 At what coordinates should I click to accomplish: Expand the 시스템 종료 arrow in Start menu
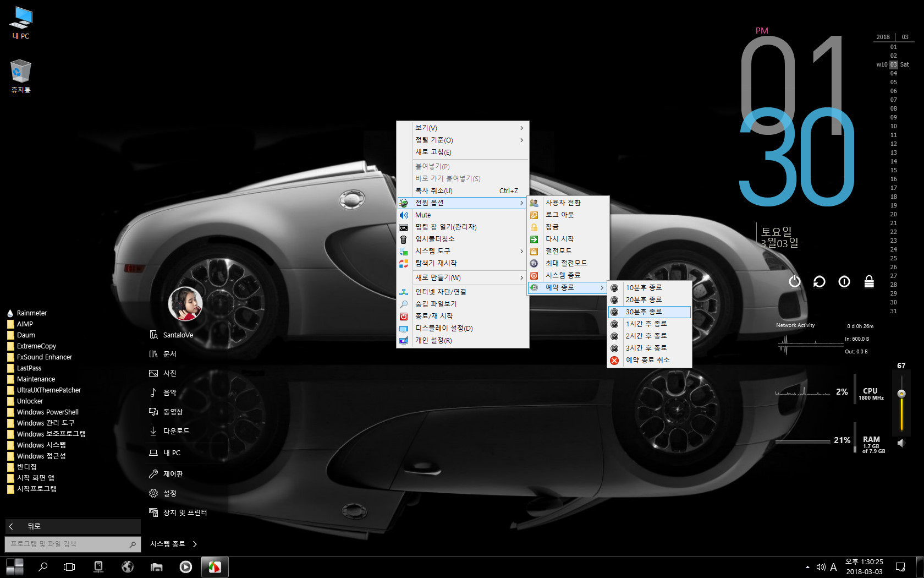195,544
